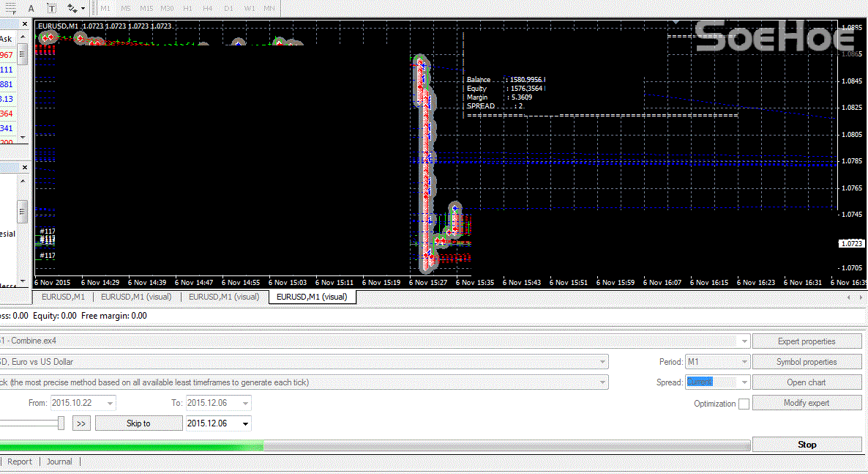Expand the Spread dropdown

(x=744, y=382)
